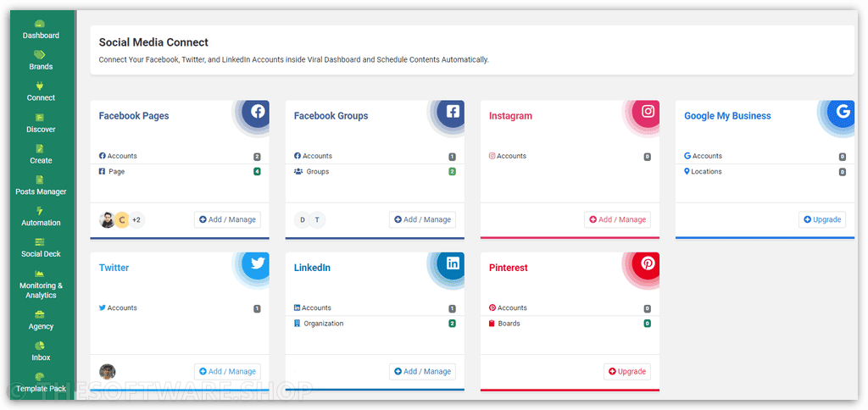Click the D avatar on Facebook Groups card

[x=303, y=219]
